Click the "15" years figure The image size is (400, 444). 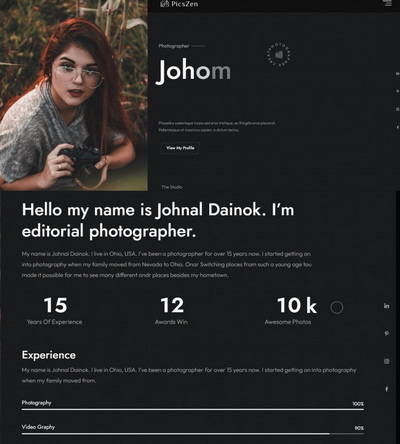pos(55,305)
